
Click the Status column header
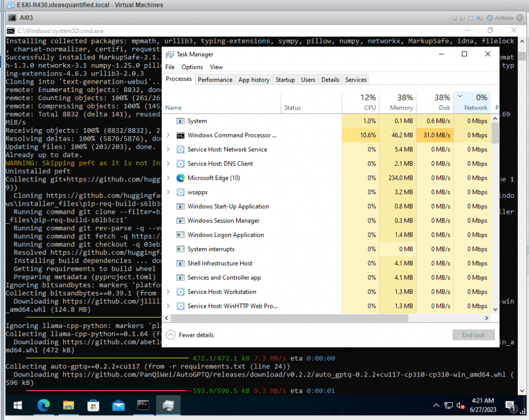pos(312,103)
